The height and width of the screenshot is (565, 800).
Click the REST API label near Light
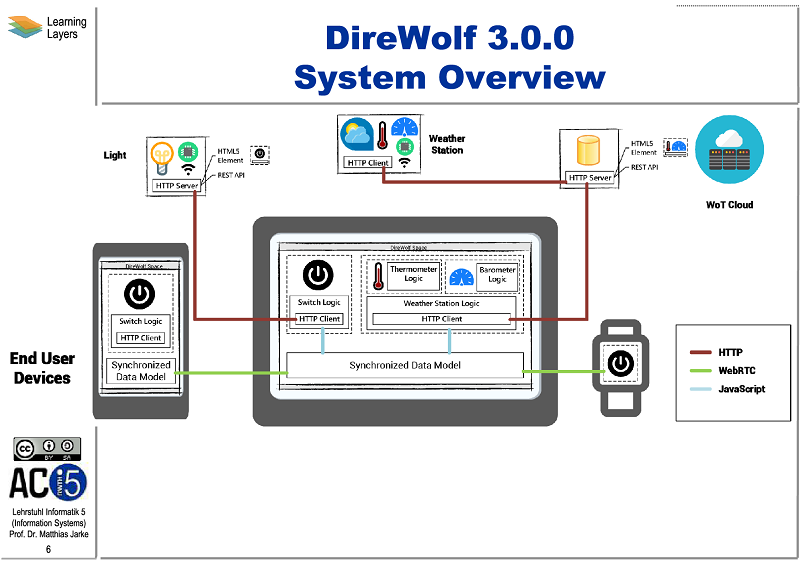coord(231,175)
